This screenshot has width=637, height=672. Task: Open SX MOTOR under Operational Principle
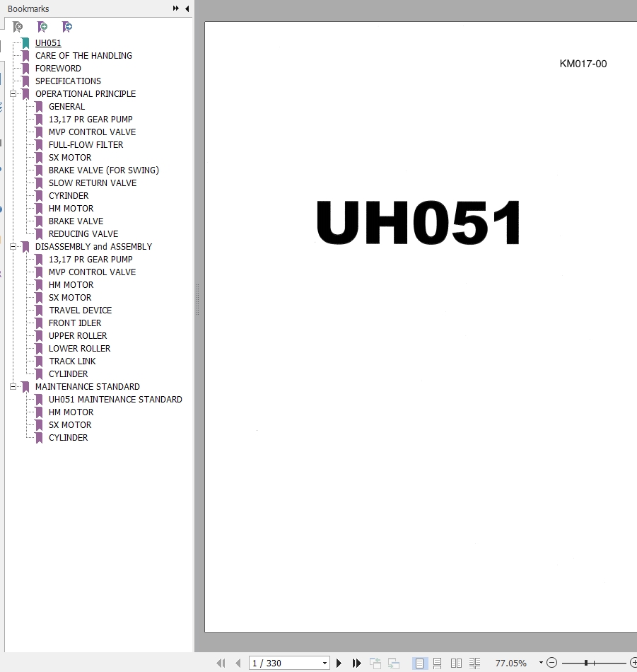tap(70, 157)
